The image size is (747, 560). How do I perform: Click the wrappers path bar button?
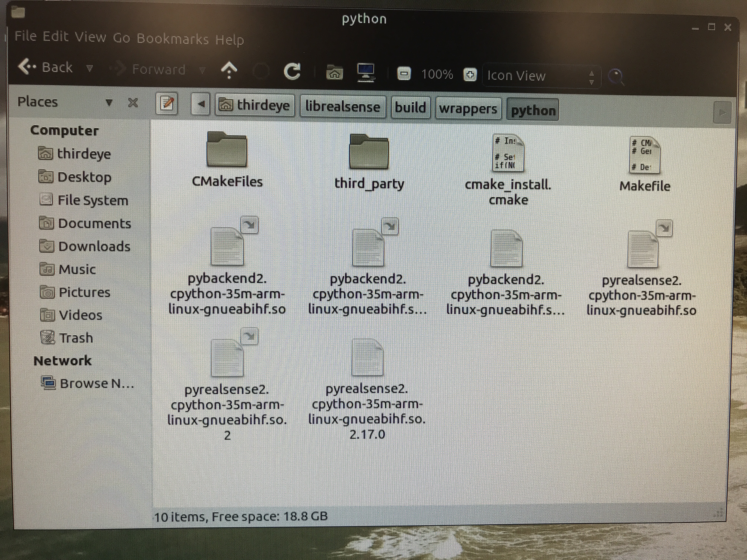(x=468, y=109)
